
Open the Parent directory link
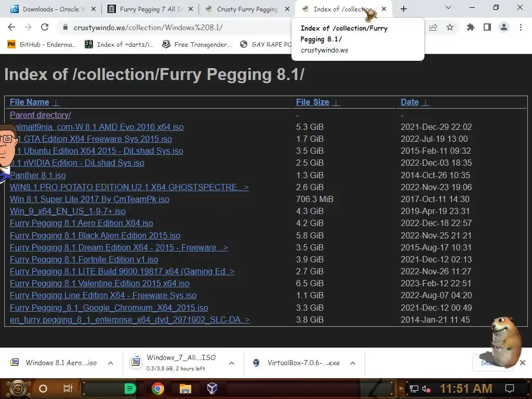[41, 115]
